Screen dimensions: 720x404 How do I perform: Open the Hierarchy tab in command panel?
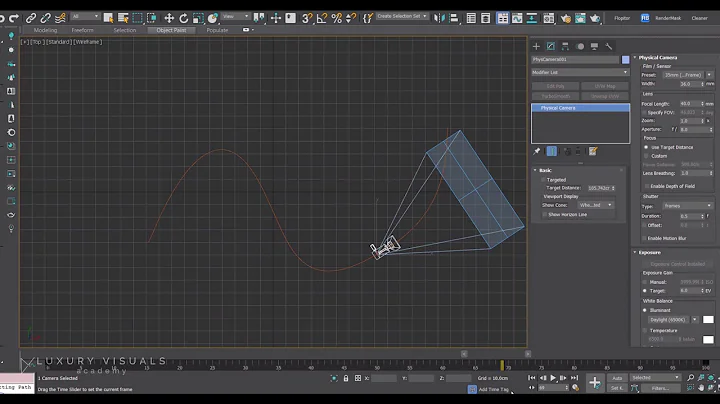click(565, 46)
